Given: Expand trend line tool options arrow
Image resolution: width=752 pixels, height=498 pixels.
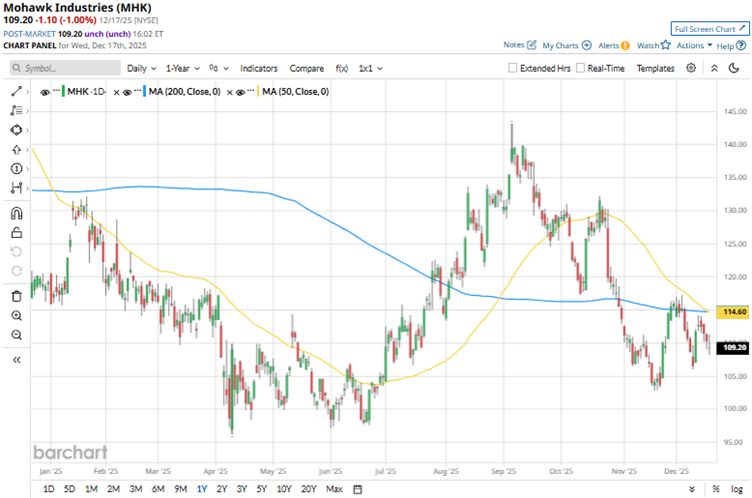Looking at the screenshot, I should (x=27, y=91).
